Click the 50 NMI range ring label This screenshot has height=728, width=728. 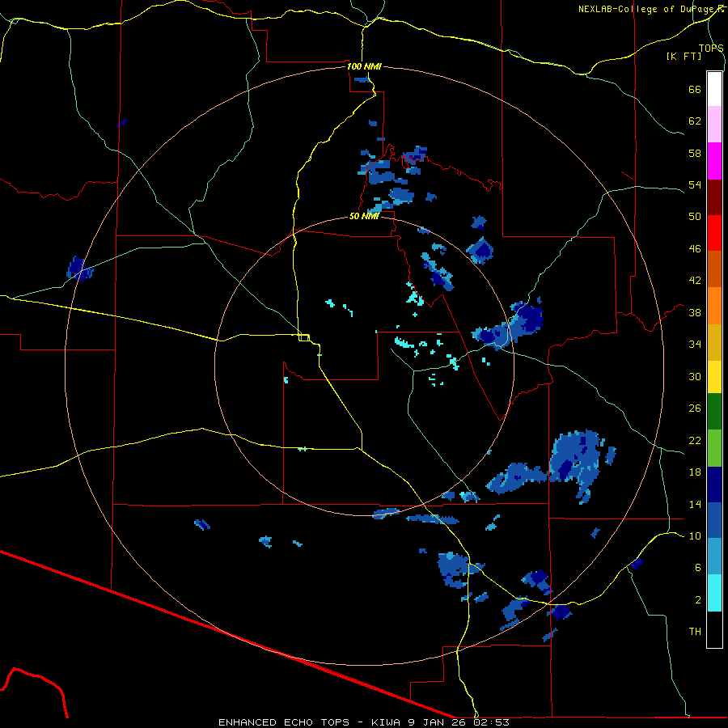(364, 216)
